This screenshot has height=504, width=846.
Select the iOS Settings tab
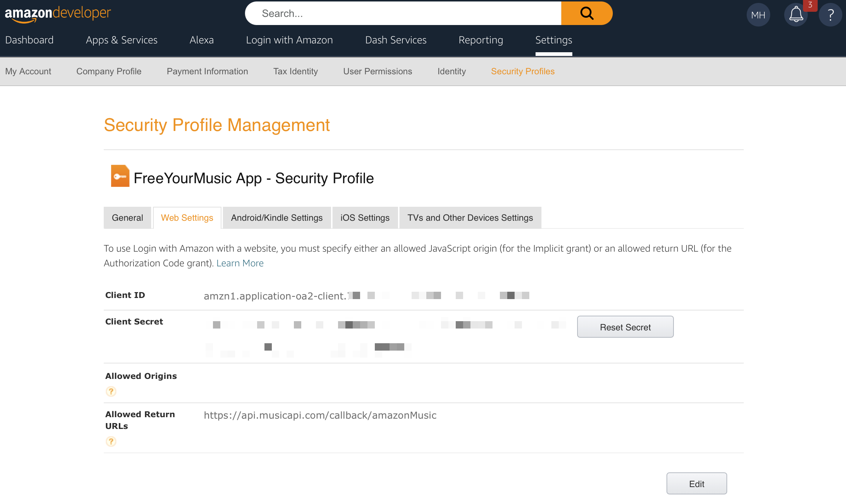[x=365, y=217]
